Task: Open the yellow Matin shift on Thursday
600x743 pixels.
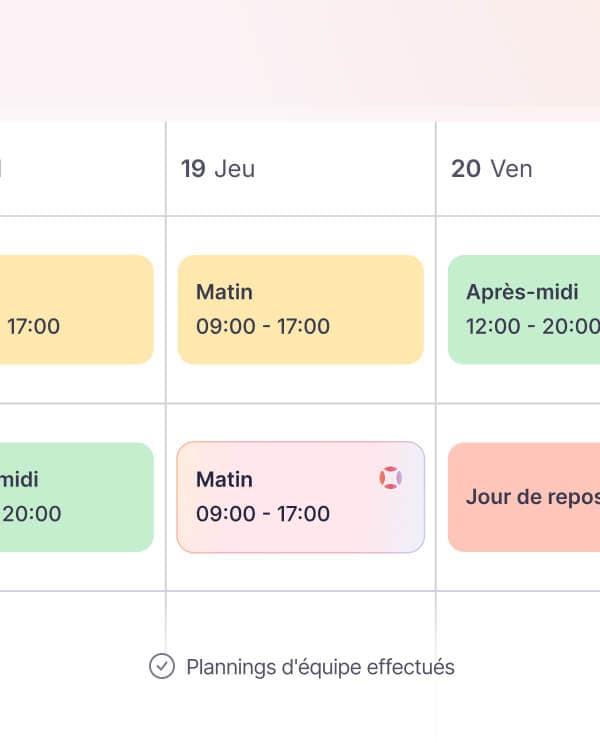Action: [300, 309]
